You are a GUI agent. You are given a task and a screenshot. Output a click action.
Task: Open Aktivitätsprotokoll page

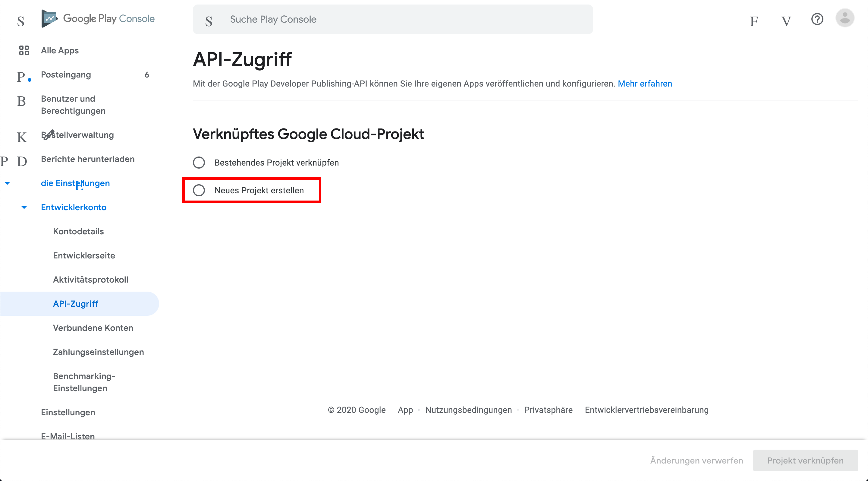click(x=90, y=280)
